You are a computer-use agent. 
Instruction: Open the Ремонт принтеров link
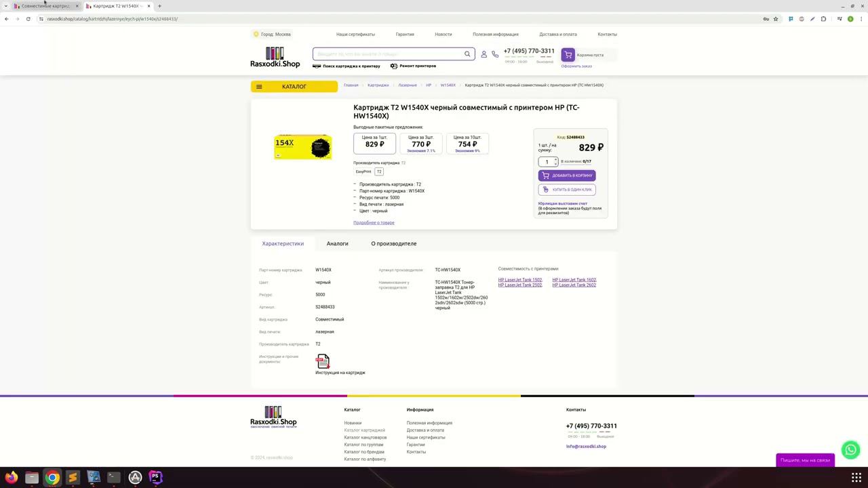(413, 66)
